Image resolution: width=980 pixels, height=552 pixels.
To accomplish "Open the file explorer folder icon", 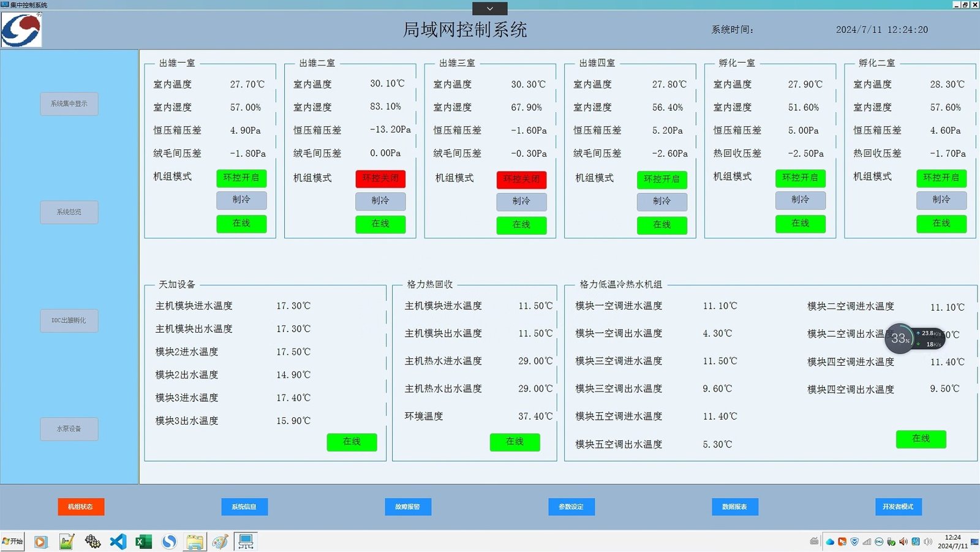I will coord(195,542).
